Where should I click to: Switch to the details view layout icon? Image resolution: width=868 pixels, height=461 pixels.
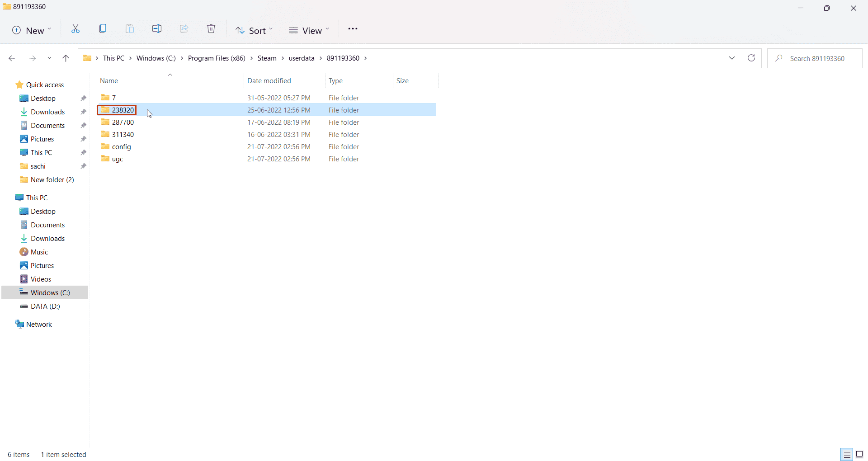[x=847, y=455]
